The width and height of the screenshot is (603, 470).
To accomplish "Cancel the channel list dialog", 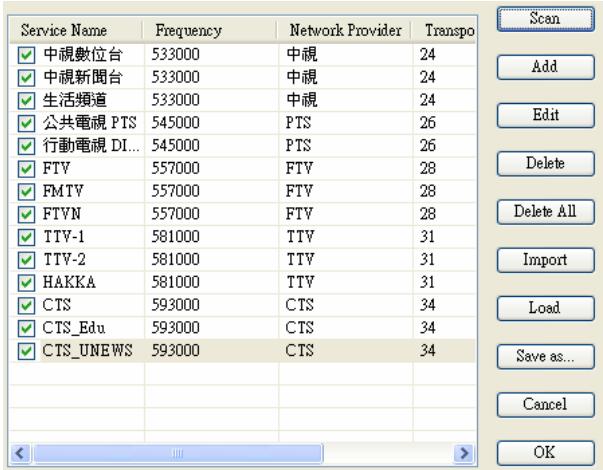I will pos(545,405).
